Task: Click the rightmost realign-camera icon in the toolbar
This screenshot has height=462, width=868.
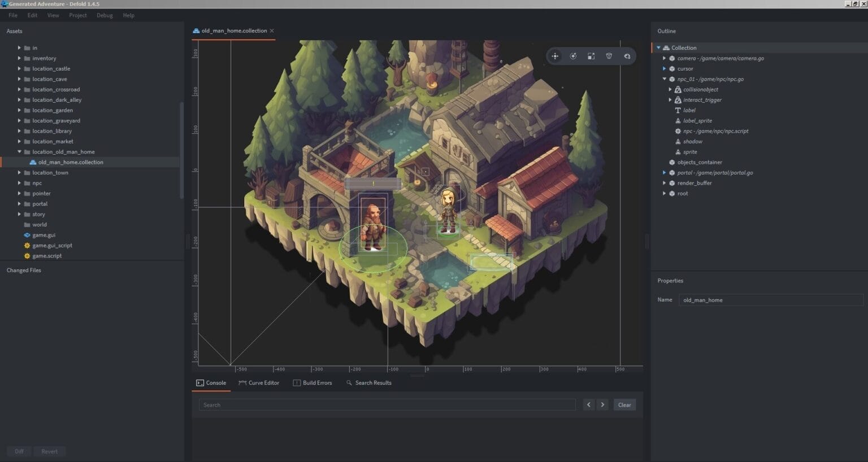Action: tap(627, 56)
